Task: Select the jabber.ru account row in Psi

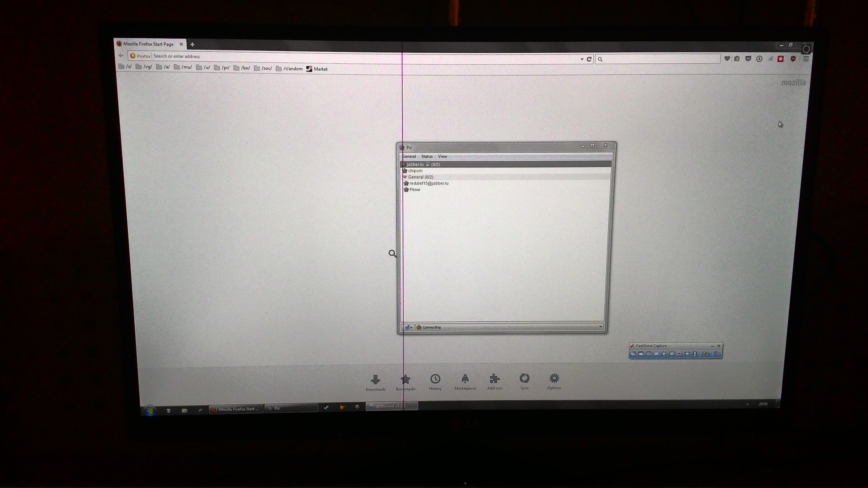Action: click(x=506, y=164)
